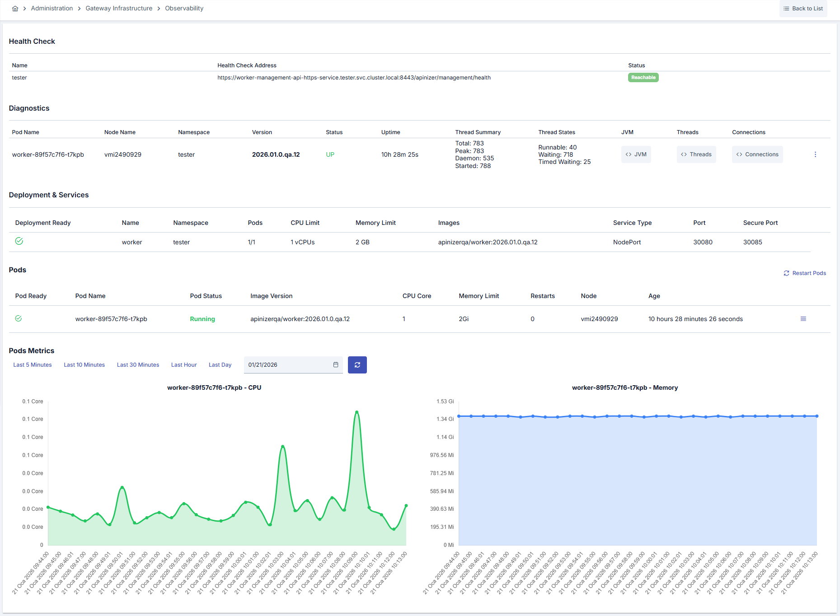Click the NodePort service type

tap(627, 242)
